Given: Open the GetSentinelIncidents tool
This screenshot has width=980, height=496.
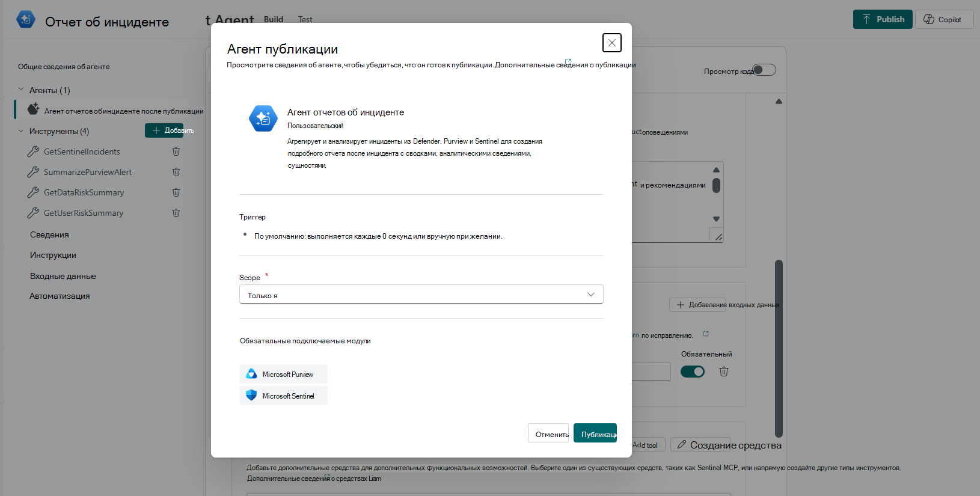Looking at the screenshot, I should pos(82,152).
